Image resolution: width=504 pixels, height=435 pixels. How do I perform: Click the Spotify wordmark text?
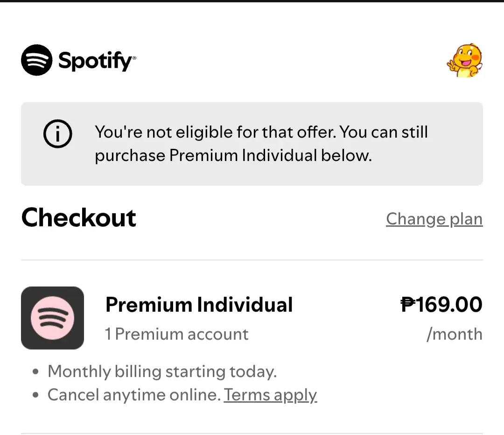coord(95,61)
